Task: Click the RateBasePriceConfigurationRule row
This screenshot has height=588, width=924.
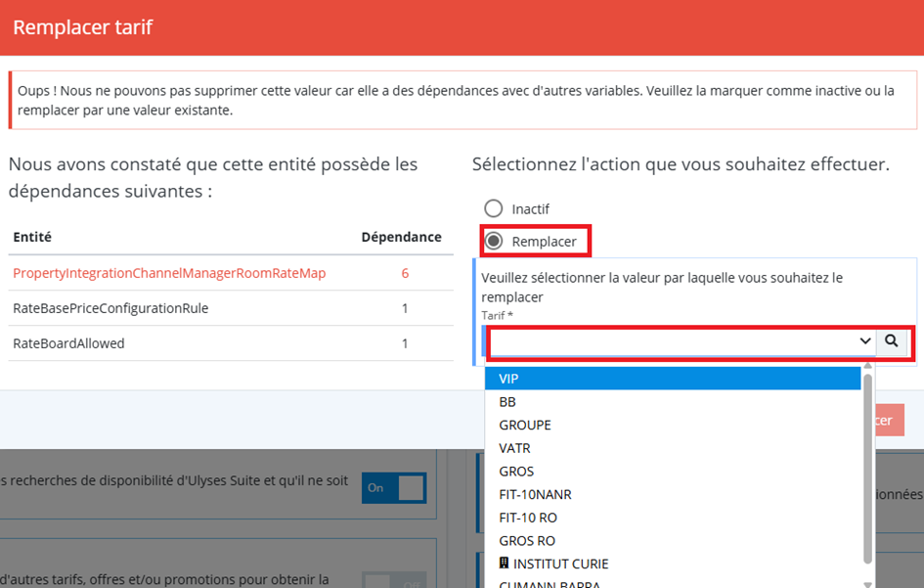Action: [x=110, y=308]
